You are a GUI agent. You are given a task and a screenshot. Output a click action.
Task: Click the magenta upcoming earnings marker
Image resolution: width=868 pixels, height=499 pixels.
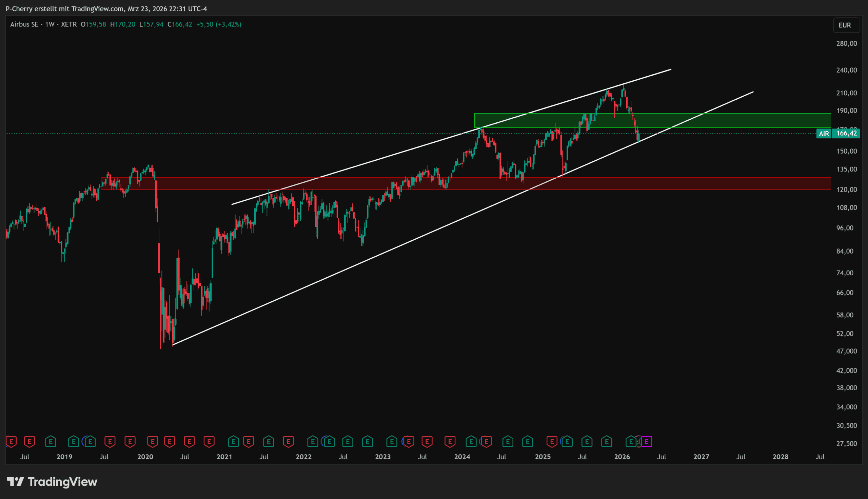point(647,441)
